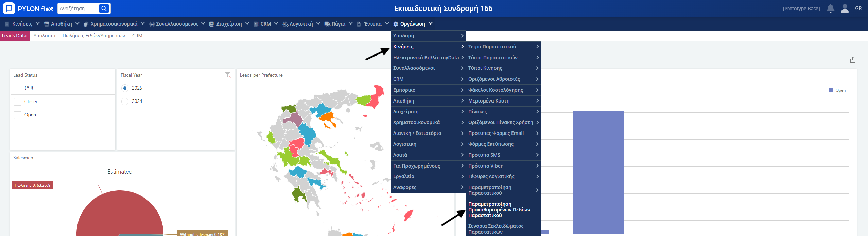The height and width of the screenshot is (236, 868).
Task: Expand the Χρηματοοικονομικά menu arrow
Action: 142,23
